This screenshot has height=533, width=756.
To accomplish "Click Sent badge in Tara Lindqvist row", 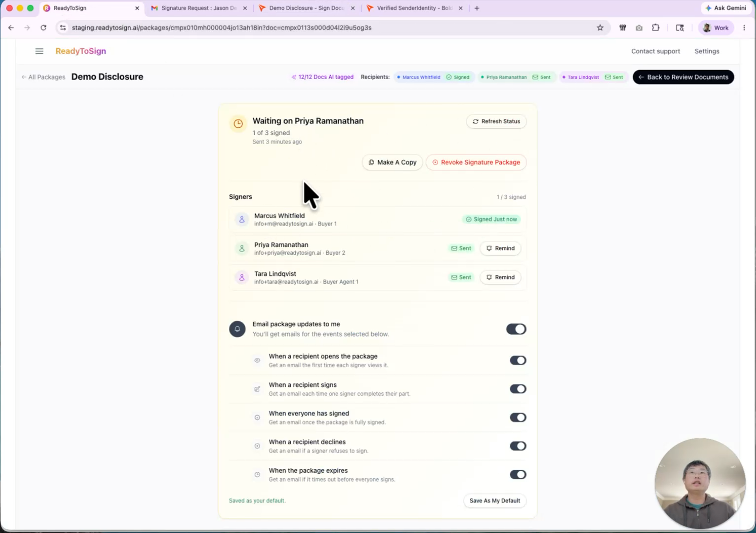I will (461, 277).
